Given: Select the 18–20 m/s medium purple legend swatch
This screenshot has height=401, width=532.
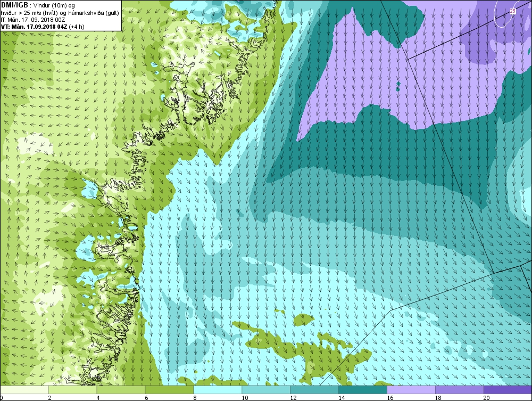Looking at the screenshot, I should 460,389.
